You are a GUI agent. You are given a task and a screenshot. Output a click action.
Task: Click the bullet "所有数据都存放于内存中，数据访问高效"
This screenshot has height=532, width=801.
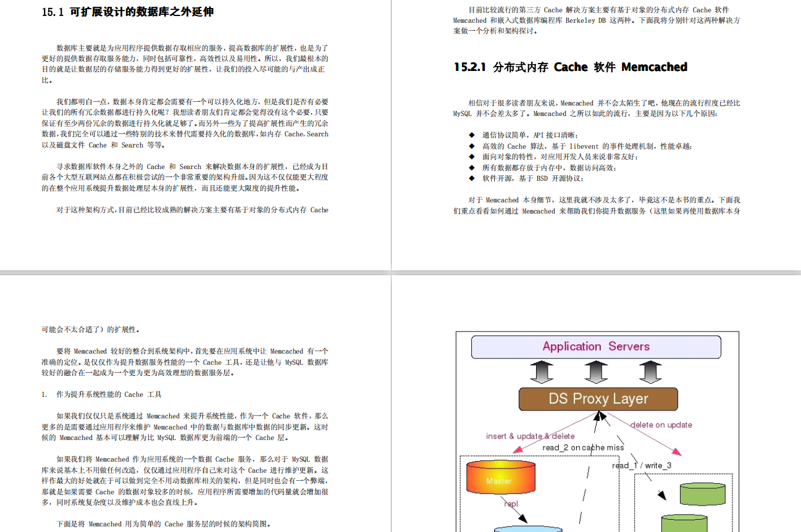[542, 167]
